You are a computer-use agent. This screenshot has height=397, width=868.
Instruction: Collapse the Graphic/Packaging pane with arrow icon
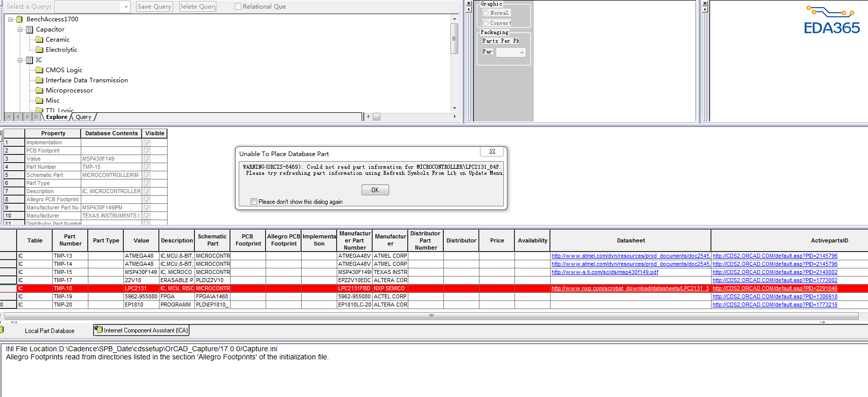469,10
